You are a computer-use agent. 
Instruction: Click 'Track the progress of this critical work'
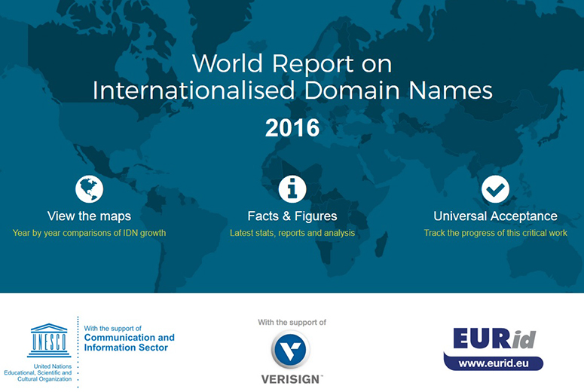pos(495,233)
